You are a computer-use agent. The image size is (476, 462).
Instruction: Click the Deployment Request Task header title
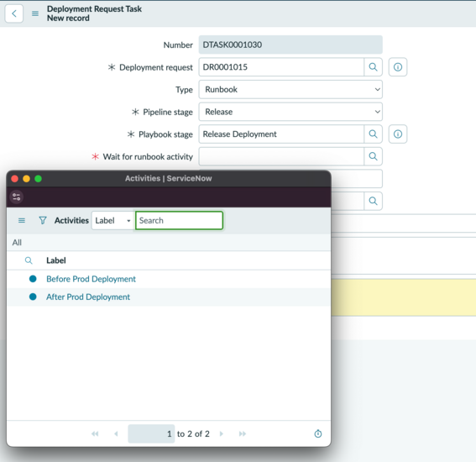[94, 8]
